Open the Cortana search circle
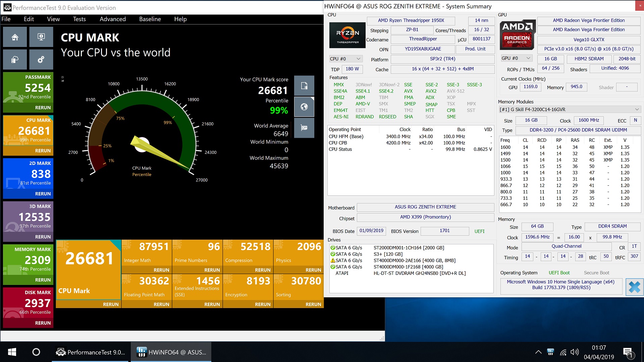Viewport: 644px width, 362px height. point(36,352)
